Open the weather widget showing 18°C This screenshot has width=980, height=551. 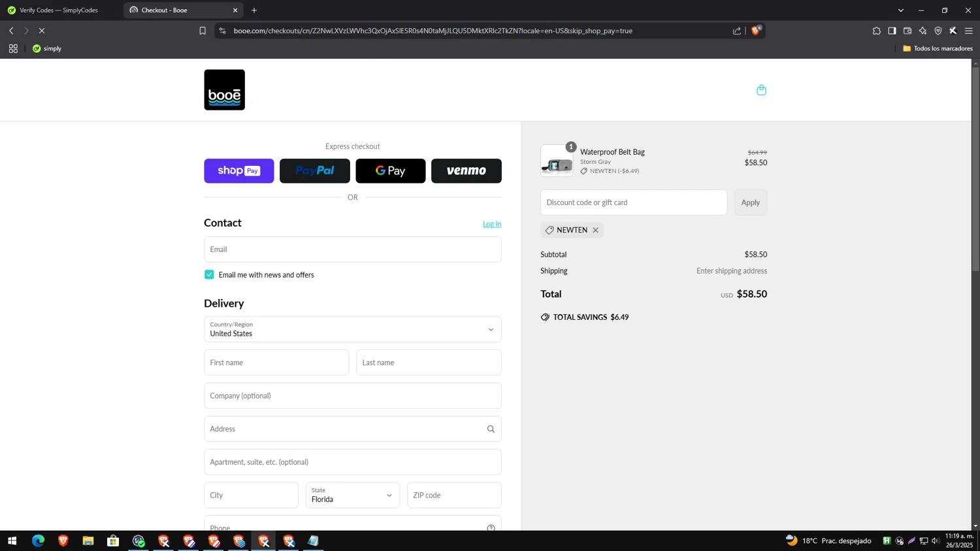pyautogui.click(x=828, y=541)
